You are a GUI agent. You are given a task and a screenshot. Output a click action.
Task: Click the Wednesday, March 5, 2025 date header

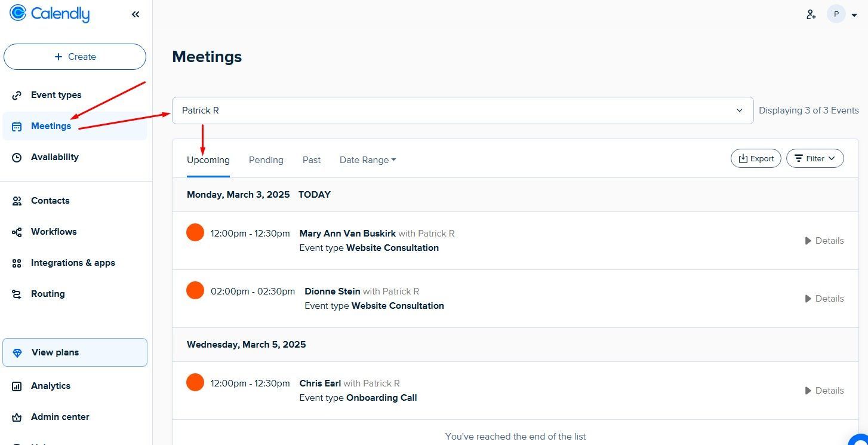point(247,345)
